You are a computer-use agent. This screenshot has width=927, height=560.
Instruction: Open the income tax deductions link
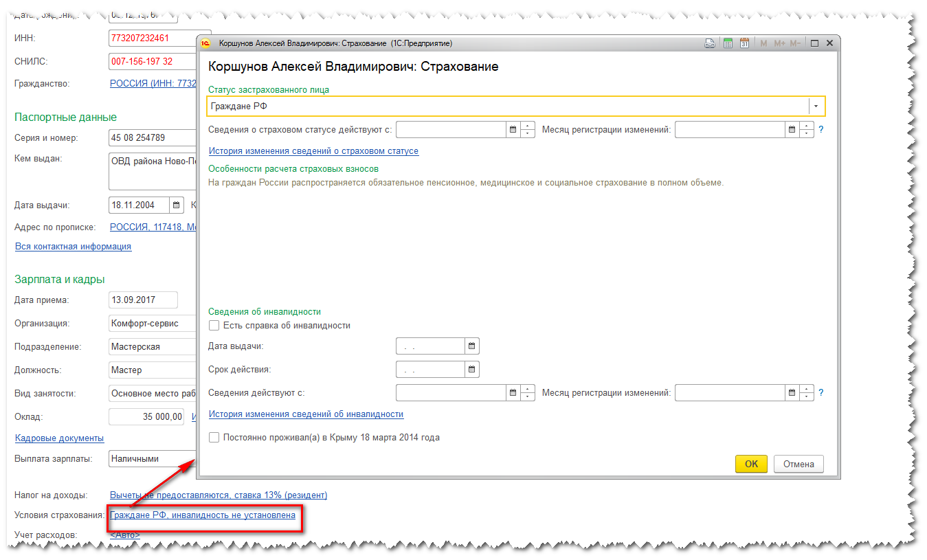pyautogui.click(x=219, y=495)
